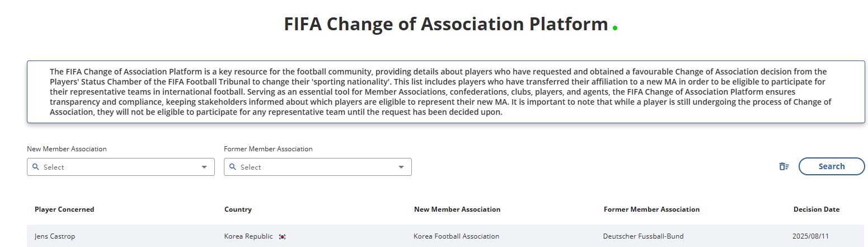The height and width of the screenshot is (247, 868).
Task: Click the Korea Republic flag icon
Action: click(282, 237)
